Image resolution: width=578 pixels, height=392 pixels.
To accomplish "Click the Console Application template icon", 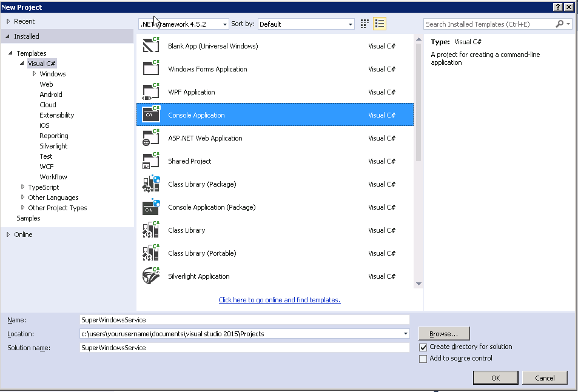I will [x=151, y=115].
